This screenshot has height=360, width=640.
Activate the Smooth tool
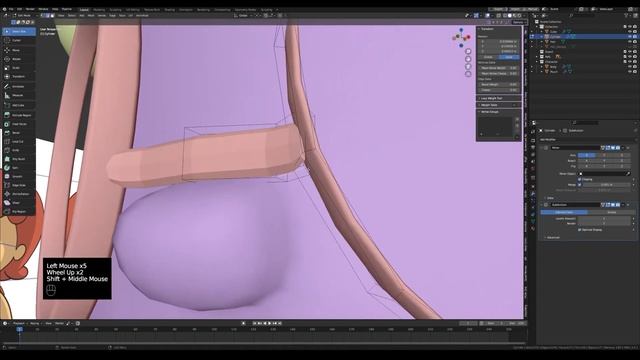point(19,176)
